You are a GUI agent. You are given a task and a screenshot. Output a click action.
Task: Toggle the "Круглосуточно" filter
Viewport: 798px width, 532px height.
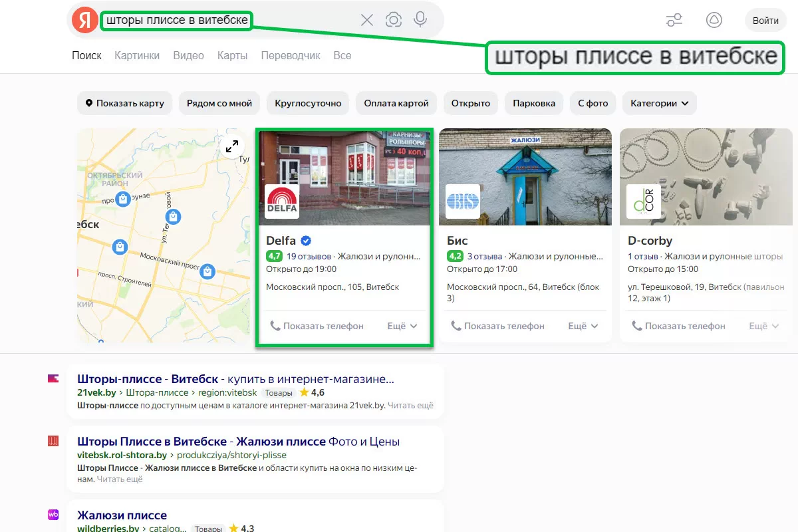[x=308, y=103]
